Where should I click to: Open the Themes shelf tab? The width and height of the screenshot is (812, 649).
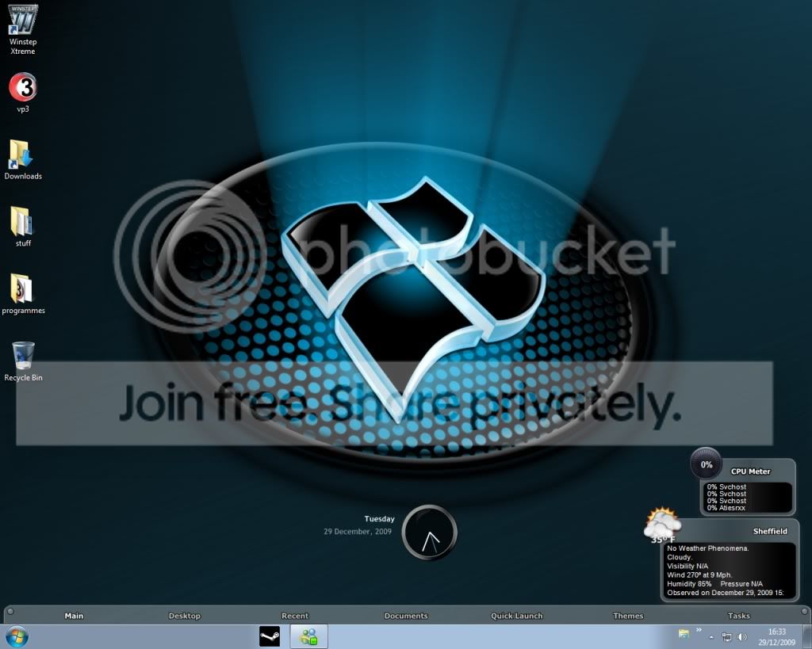click(628, 616)
